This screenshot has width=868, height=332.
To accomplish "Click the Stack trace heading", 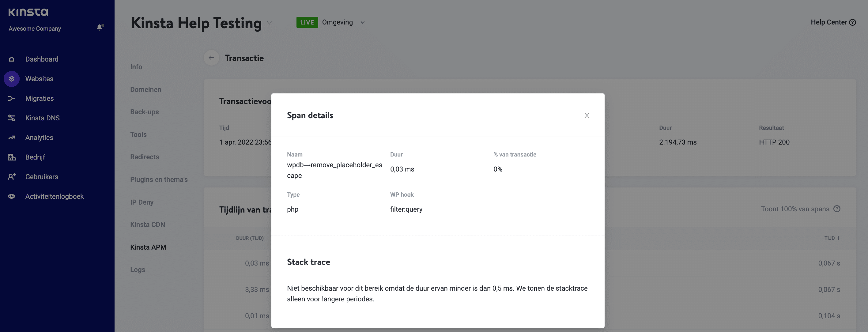I will pyautogui.click(x=308, y=262).
